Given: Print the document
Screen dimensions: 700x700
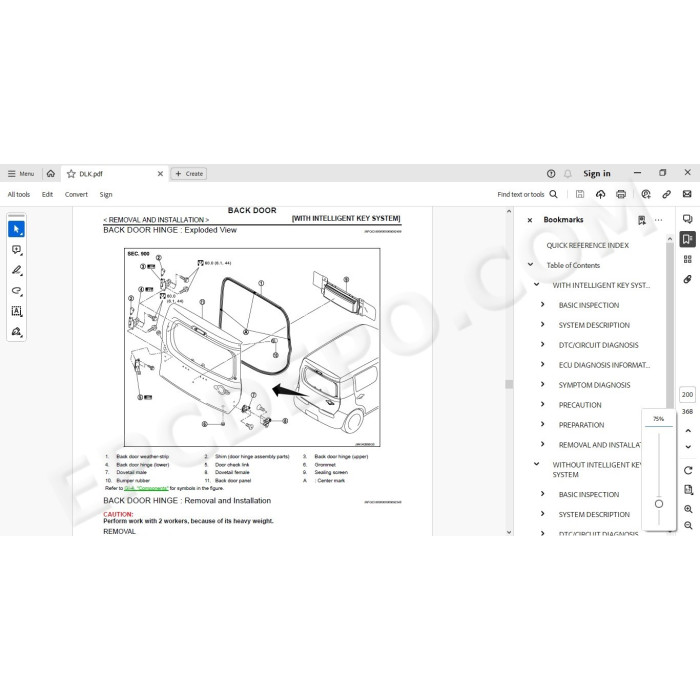Looking at the screenshot, I should tap(621, 194).
